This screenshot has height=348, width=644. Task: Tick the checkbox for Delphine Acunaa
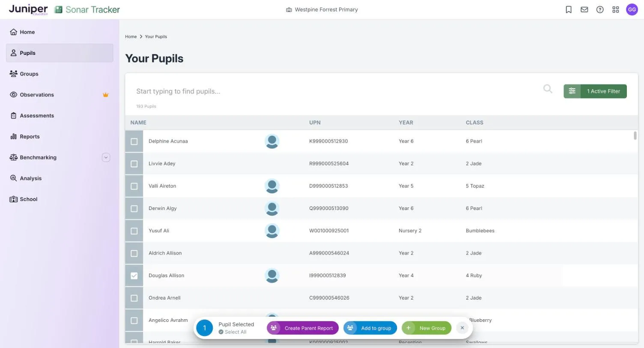pos(134,141)
